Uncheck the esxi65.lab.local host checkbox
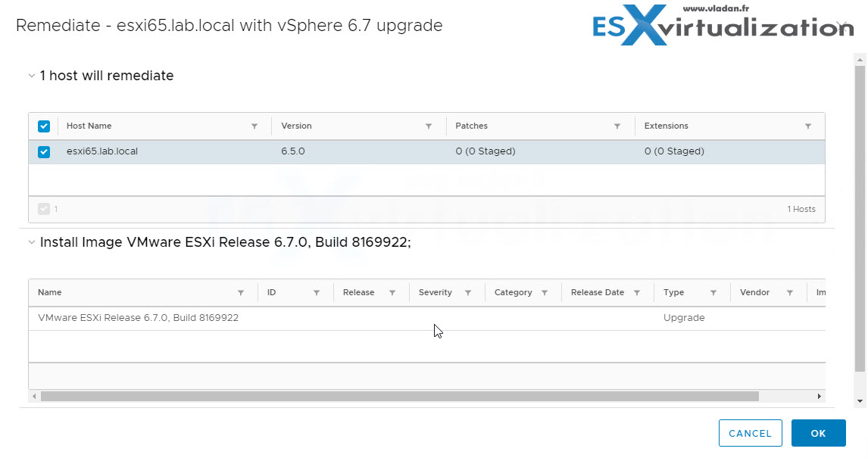Viewport: 868px width, 461px height. pyautogui.click(x=44, y=151)
